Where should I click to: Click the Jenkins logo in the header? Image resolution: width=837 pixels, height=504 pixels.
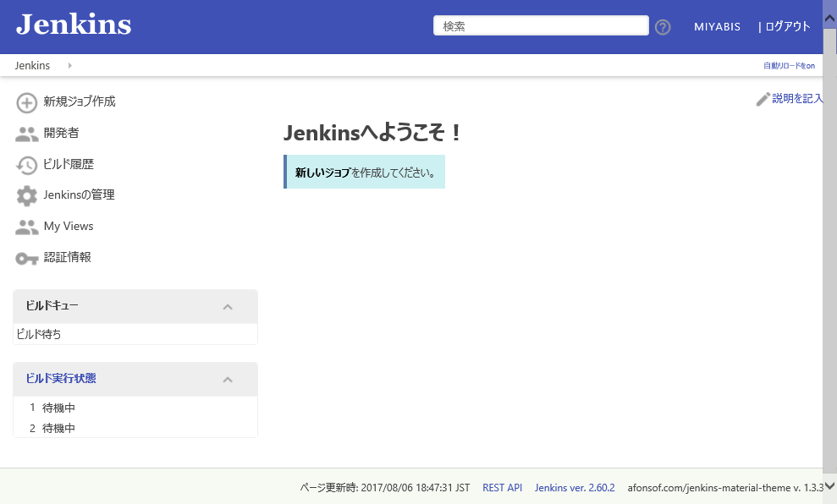74,25
